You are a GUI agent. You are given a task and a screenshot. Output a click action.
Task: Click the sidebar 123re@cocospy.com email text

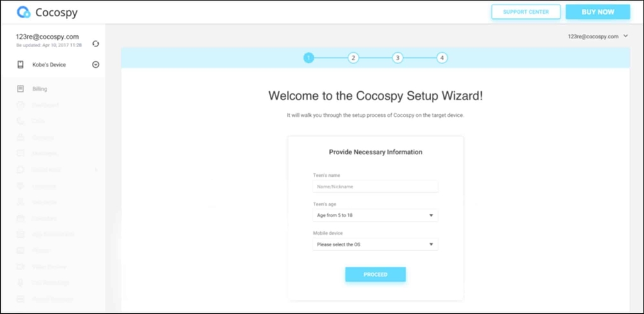[x=47, y=36]
